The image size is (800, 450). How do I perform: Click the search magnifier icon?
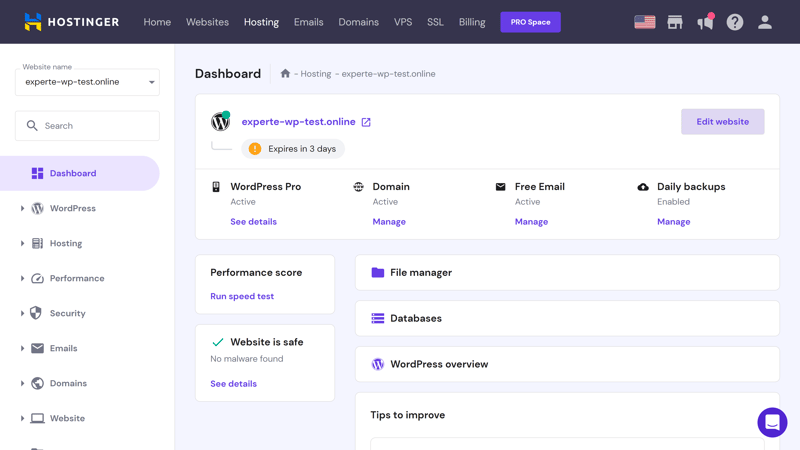point(32,126)
